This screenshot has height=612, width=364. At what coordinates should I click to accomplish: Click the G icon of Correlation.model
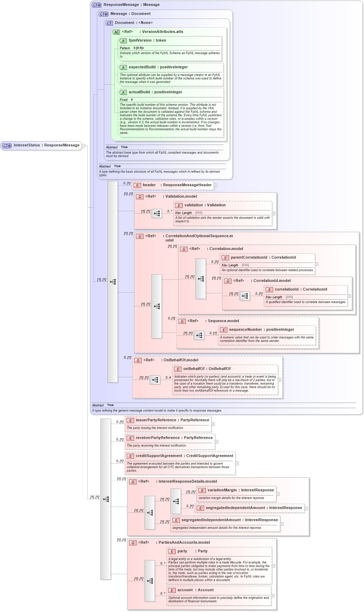(x=184, y=249)
